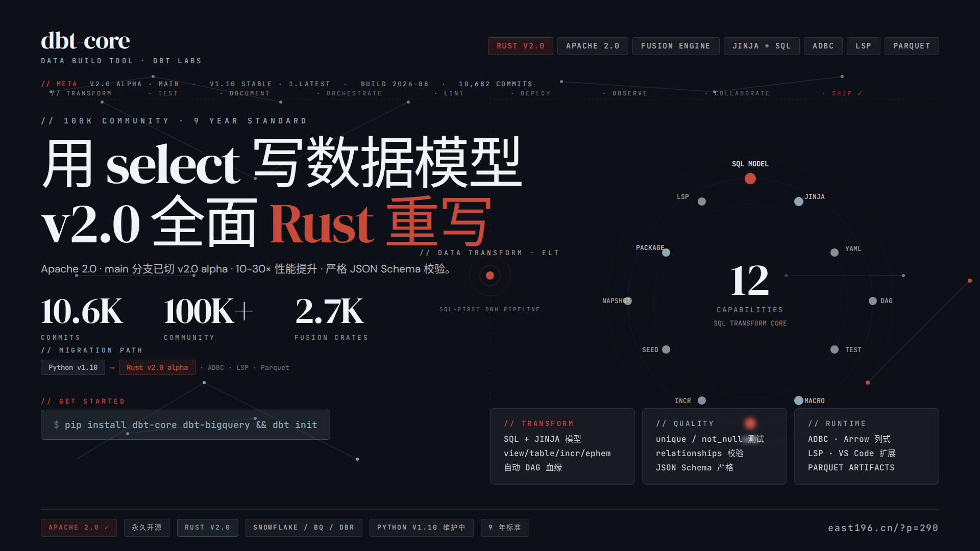980x551 pixels.
Task: Click the Rust v2.0 alpha chip
Action: pyautogui.click(x=157, y=367)
